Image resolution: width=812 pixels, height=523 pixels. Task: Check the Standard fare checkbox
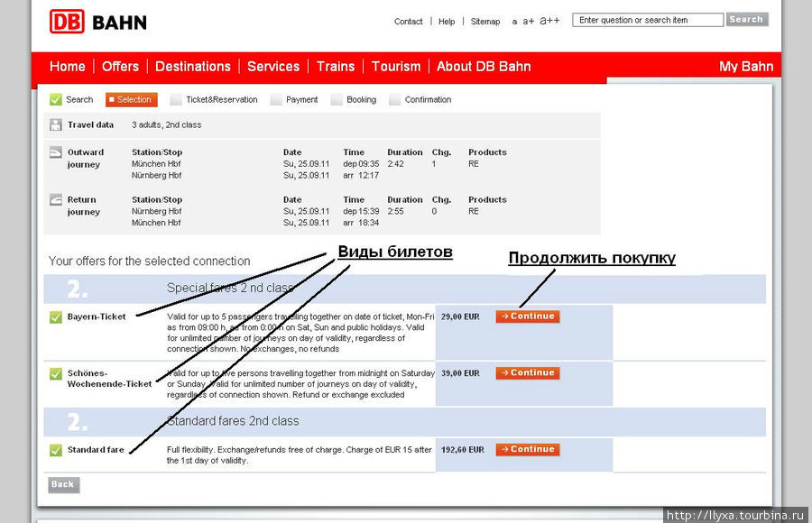click(x=55, y=448)
